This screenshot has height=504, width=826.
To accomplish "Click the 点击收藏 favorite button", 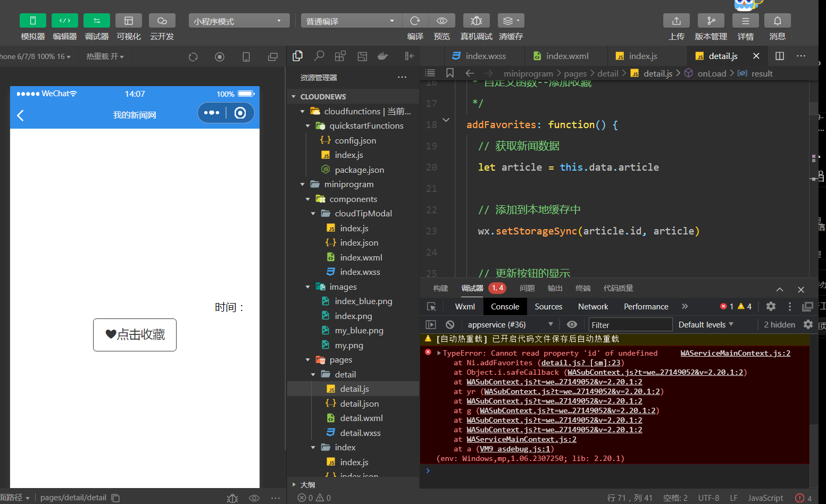I will point(135,335).
